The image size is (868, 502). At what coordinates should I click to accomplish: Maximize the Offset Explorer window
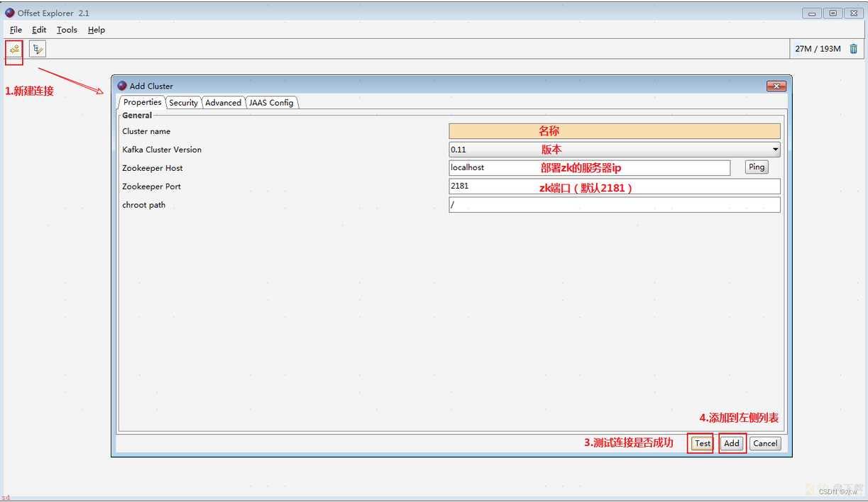[833, 13]
